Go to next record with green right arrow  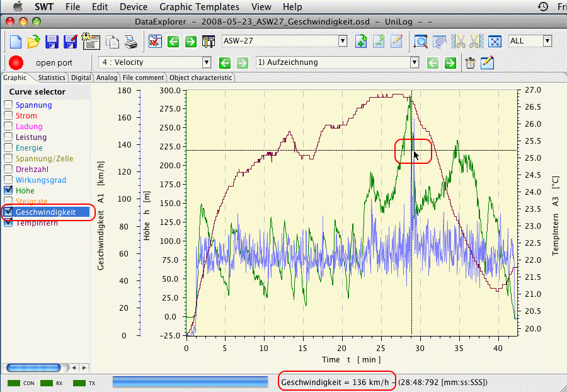point(450,63)
